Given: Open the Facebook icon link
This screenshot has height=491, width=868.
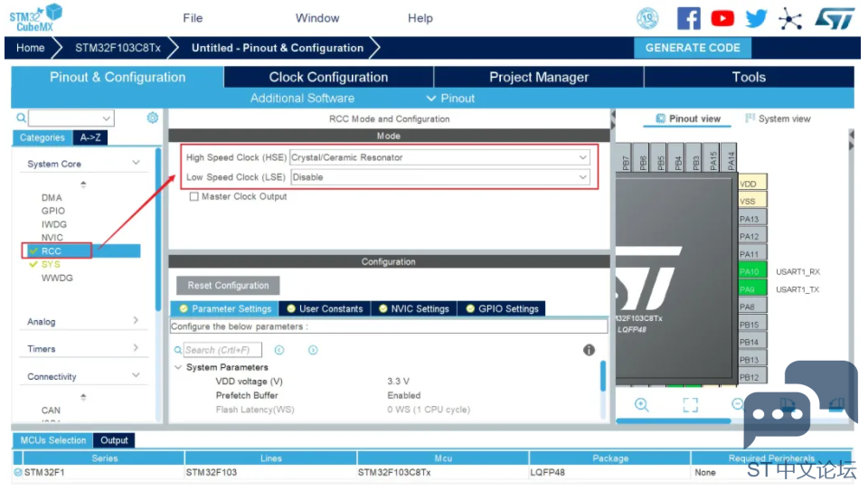Looking at the screenshot, I should point(688,18).
